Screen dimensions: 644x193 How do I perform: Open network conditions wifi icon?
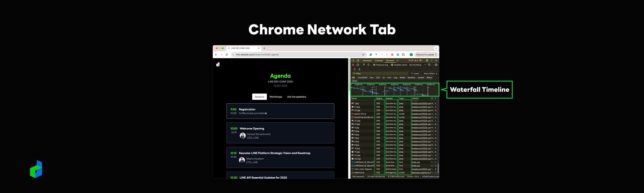tap(429, 65)
